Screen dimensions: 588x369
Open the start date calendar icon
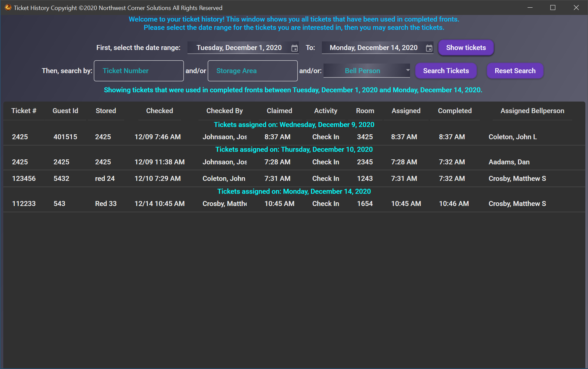(x=294, y=47)
